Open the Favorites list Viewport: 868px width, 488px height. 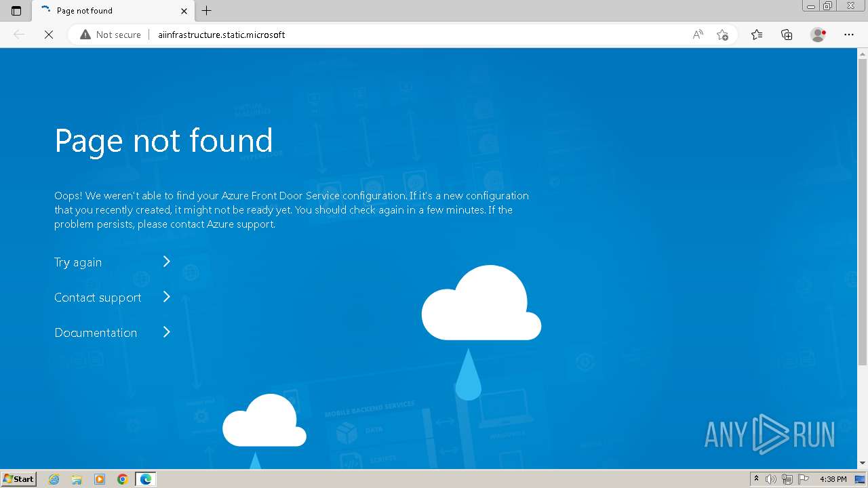tap(757, 35)
